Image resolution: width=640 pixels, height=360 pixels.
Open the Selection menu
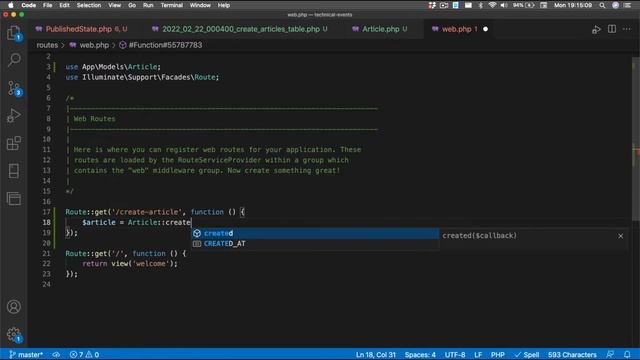[89, 5]
